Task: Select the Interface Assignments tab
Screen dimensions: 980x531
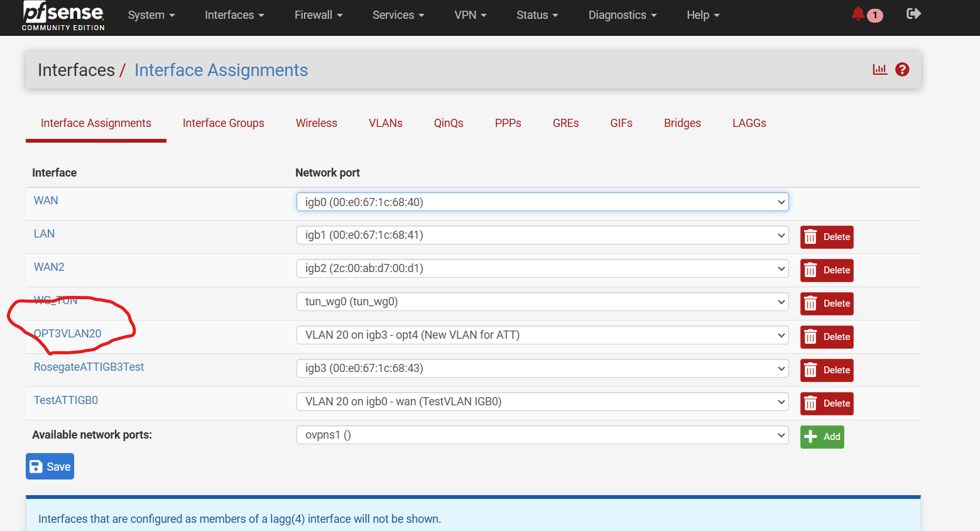Action: pyautogui.click(x=96, y=123)
